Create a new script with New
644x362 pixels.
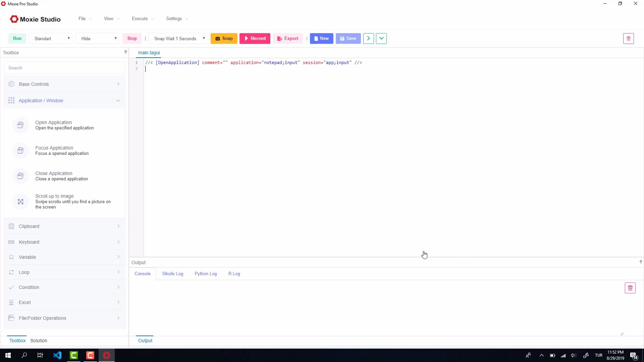point(321,38)
